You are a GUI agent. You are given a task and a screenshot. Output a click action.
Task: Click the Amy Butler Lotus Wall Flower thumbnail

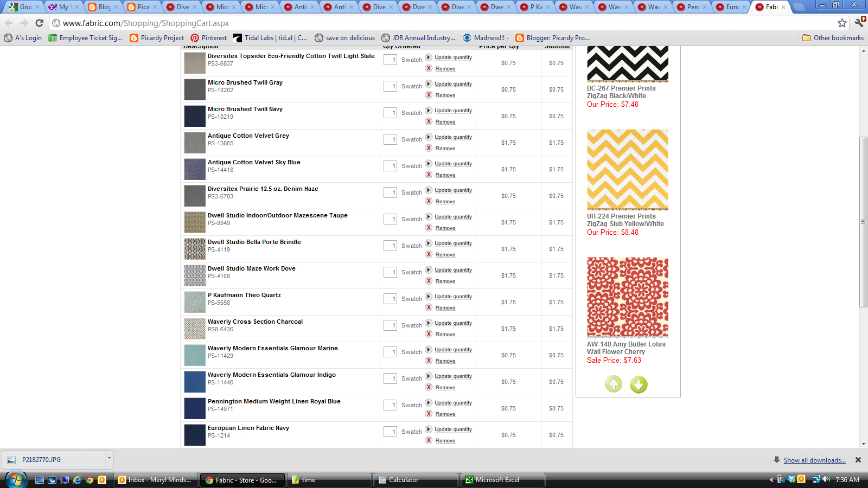coord(628,298)
